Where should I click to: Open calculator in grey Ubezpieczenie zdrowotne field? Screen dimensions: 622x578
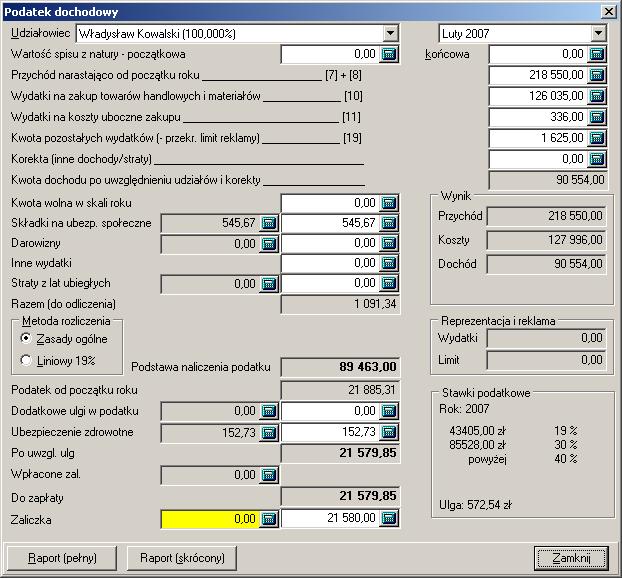click(269, 432)
